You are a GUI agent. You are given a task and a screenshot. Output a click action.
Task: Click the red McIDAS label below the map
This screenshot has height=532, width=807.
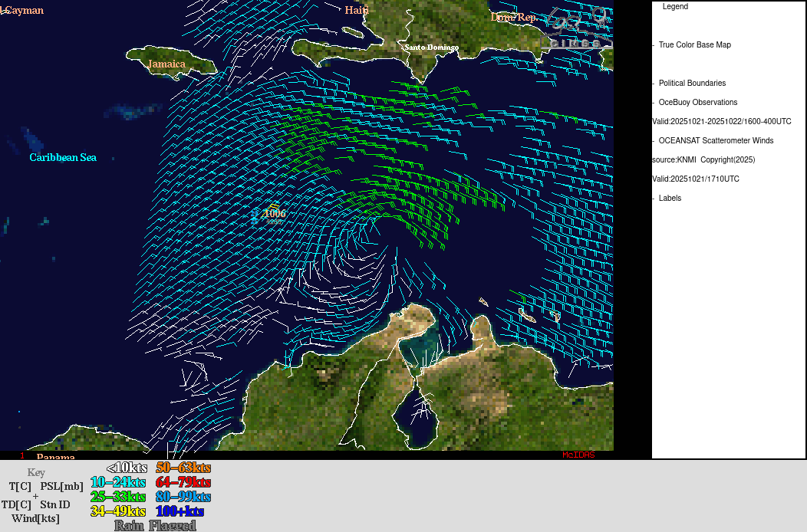coord(578,455)
